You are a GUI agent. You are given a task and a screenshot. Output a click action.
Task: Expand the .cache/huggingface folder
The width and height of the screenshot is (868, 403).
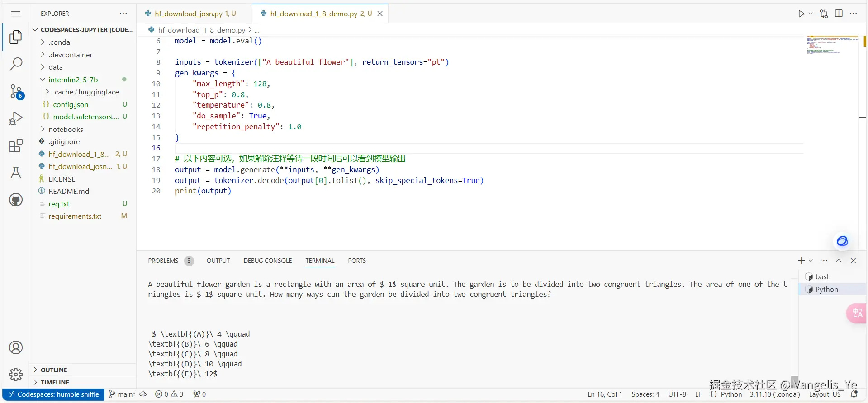83,92
